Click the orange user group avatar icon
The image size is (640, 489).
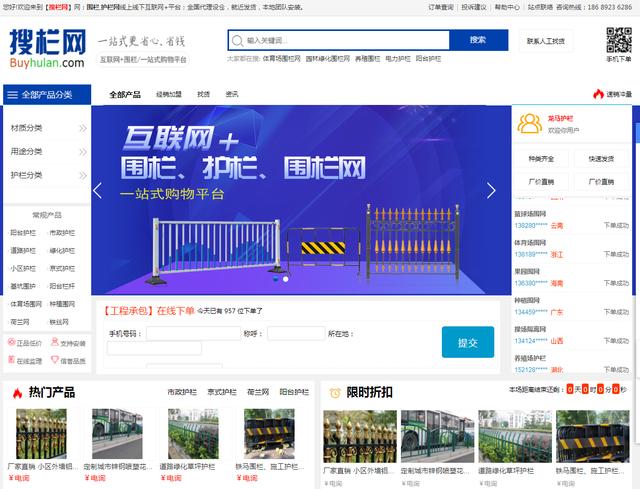pos(529,124)
